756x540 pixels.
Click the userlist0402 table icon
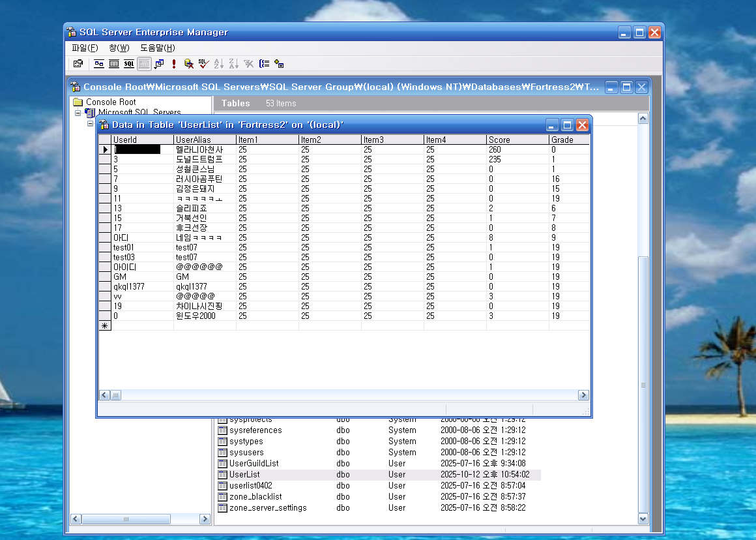pos(222,485)
